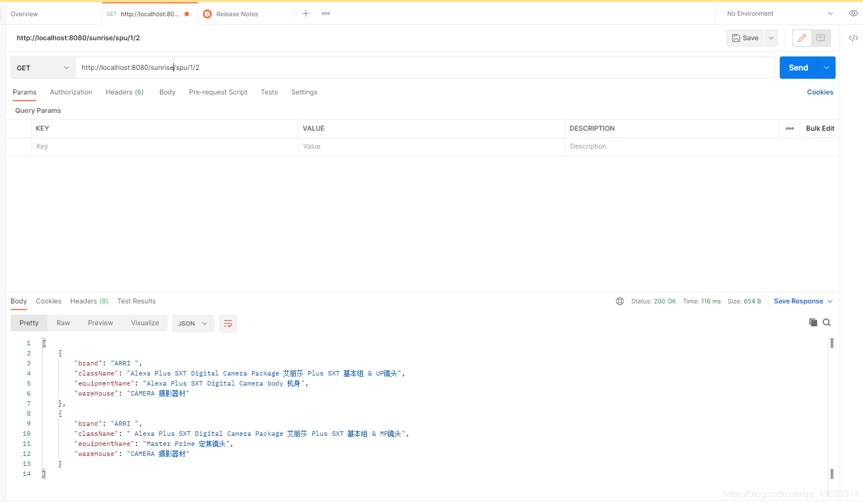Click the query param Value field
The width and height of the screenshot is (863, 504).
(x=431, y=146)
